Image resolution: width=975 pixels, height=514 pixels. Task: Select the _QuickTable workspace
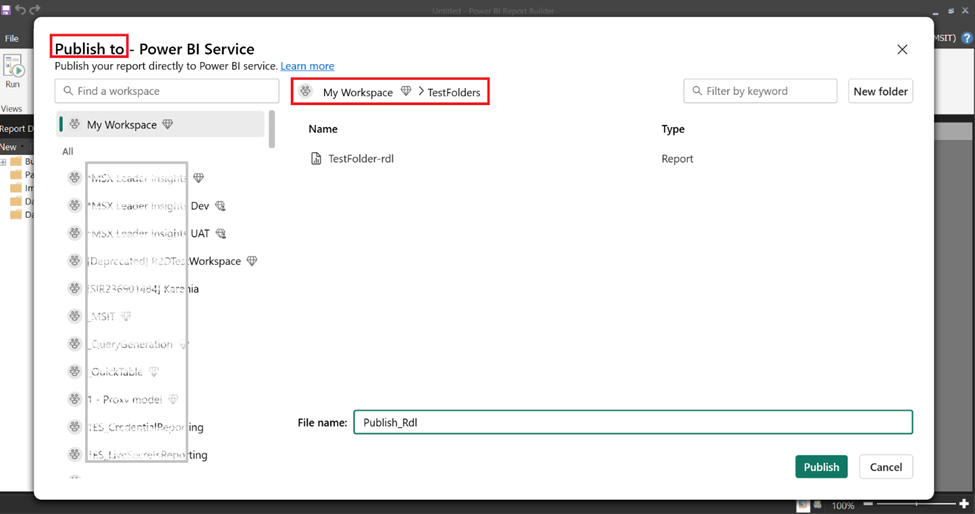coord(116,372)
